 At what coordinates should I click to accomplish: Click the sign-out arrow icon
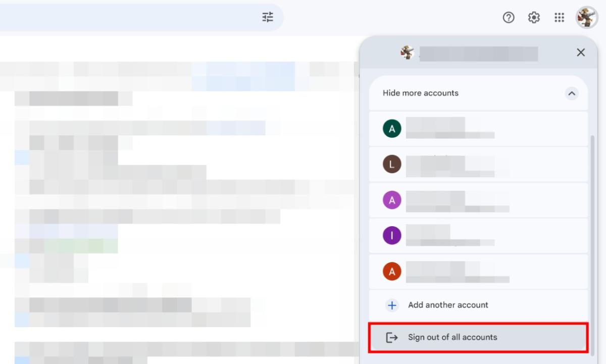(x=392, y=337)
